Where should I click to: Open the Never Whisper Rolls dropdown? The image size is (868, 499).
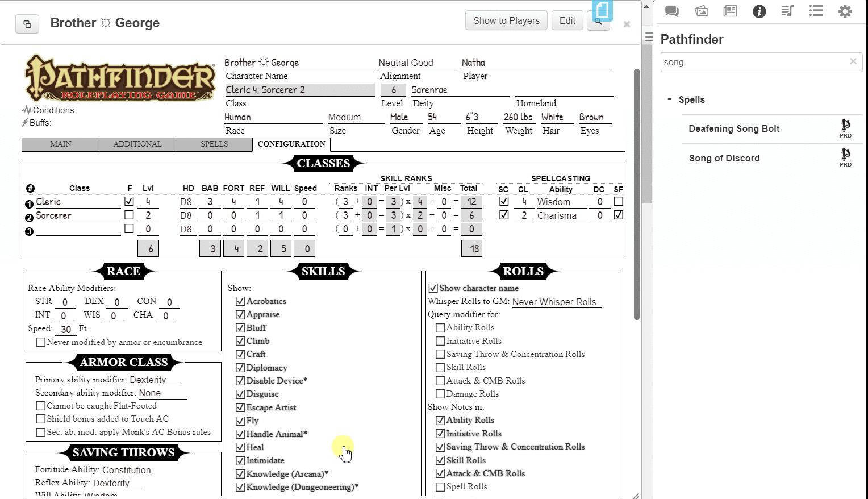555,302
